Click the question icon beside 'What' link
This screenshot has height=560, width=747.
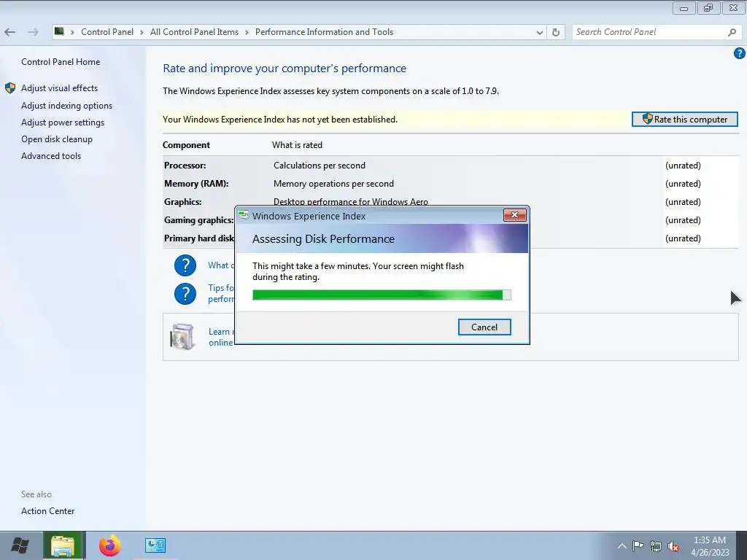pyautogui.click(x=185, y=265)
